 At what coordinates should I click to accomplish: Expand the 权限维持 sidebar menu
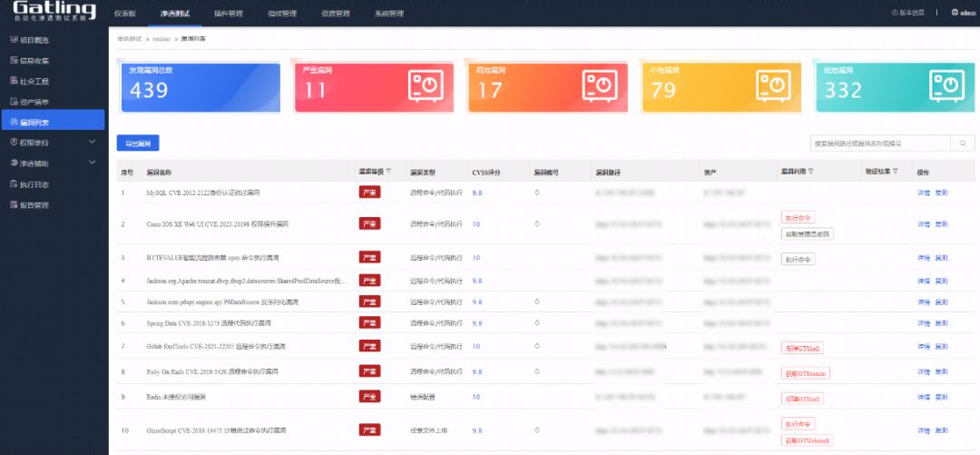(x=92, y=143)
